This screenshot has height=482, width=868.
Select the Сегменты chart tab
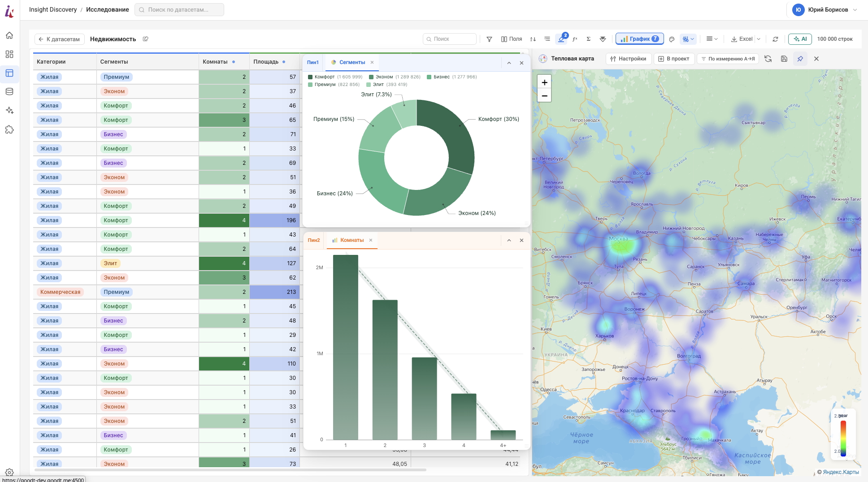click(352, 62)
